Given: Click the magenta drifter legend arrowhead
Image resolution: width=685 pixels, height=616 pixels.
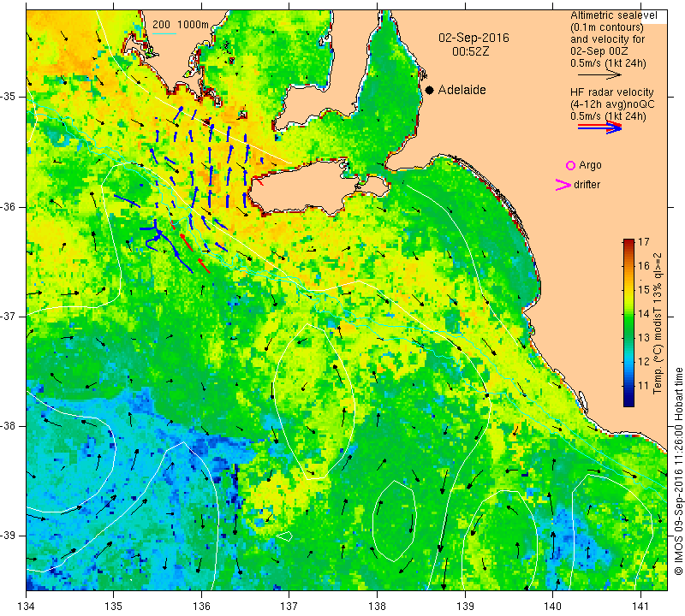Looking at the screenshot, I should [563, 185].
